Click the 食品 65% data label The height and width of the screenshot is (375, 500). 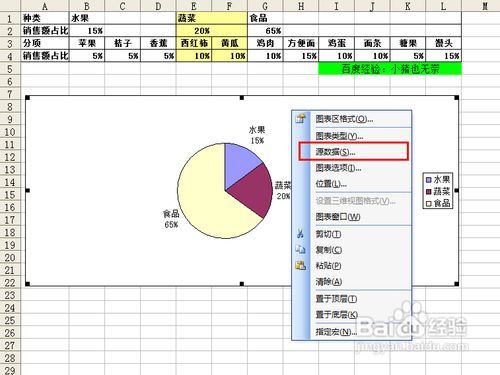pos(171,219)
